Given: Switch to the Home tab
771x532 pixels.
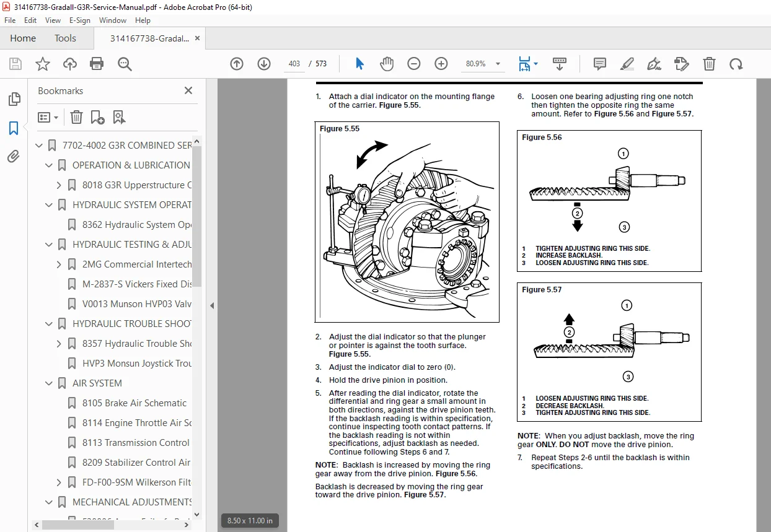Looking at the screenshot, I should (x=23, y=38).
